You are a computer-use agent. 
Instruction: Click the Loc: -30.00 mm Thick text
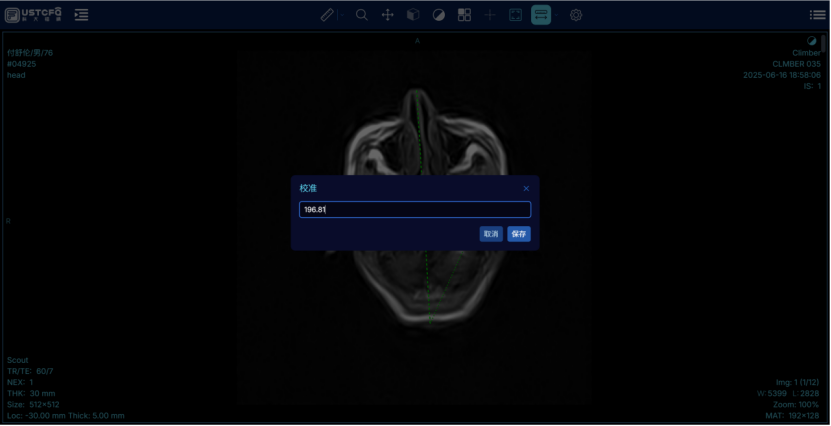66,415
